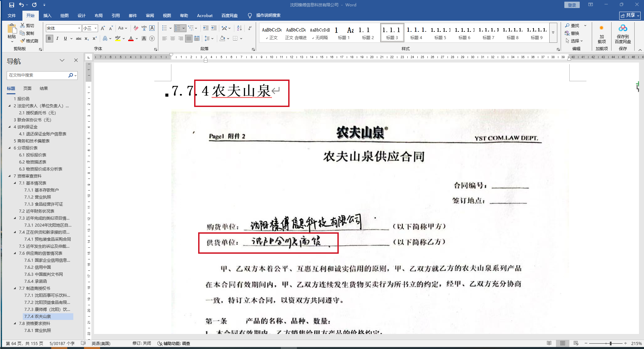The width and height of the screenshot is (644, 349).
Task: Toggle bold formatting
Action: tap(49, 38)
